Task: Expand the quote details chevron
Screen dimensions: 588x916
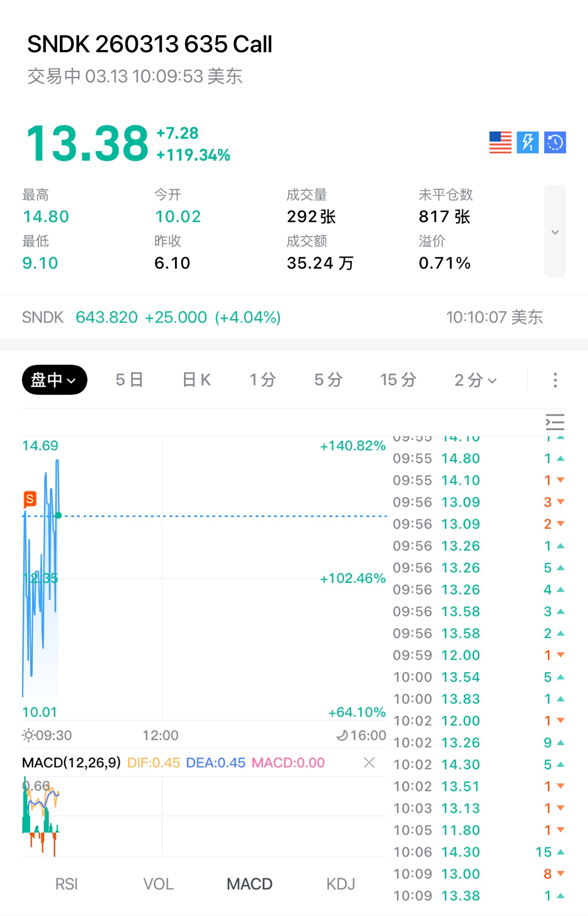Action: click(555, 232)
